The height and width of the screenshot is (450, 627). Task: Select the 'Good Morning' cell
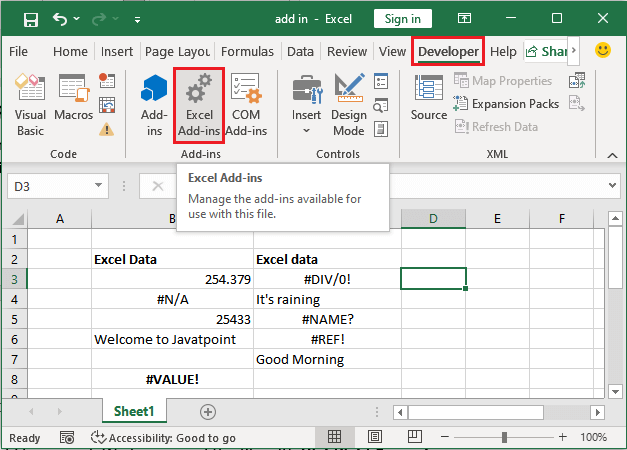(x=327, y=359)
